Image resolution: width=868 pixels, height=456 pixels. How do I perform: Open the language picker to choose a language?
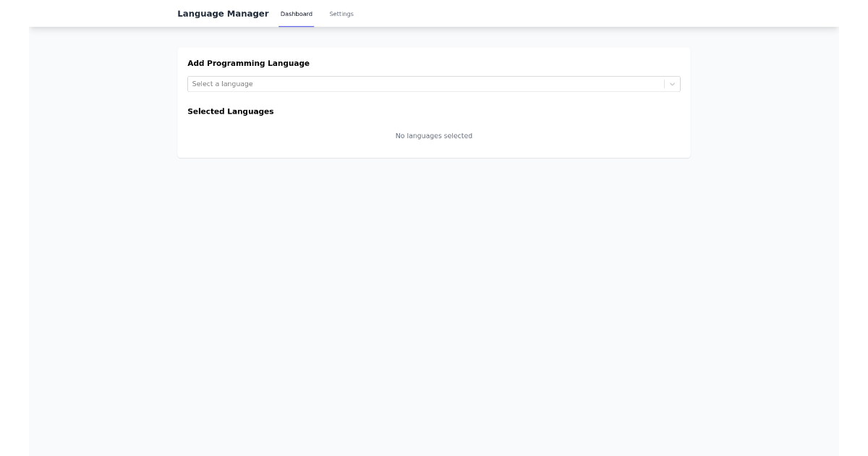coord(434,84)
